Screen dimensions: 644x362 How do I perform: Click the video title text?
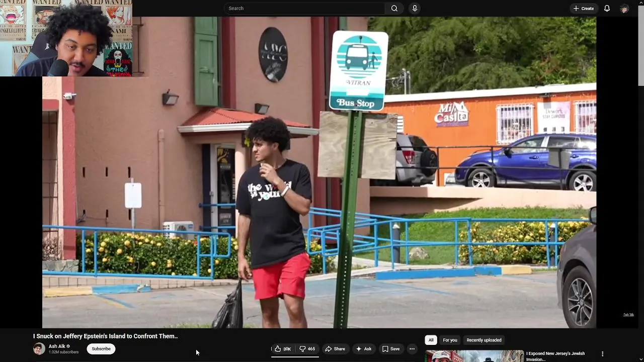coord(106,336)
